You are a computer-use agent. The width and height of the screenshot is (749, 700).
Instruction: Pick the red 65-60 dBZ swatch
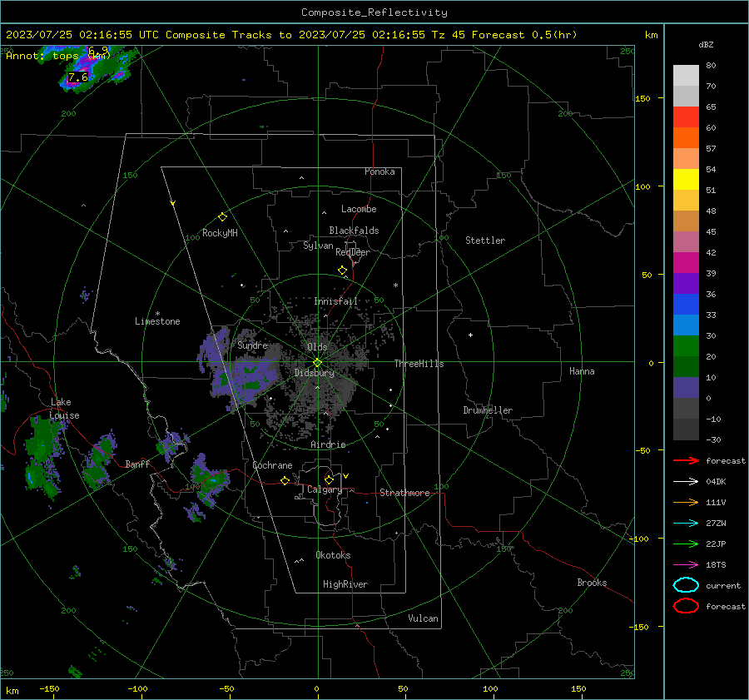tap(686, 117)
